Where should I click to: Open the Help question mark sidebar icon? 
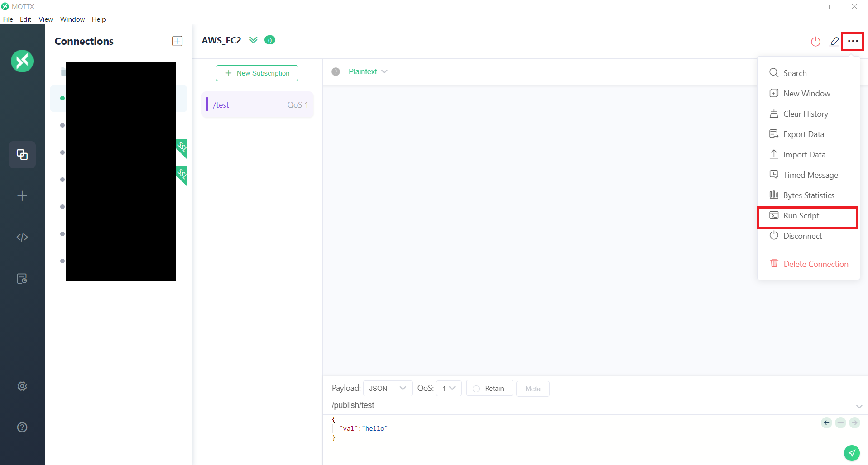pos(22,427)
